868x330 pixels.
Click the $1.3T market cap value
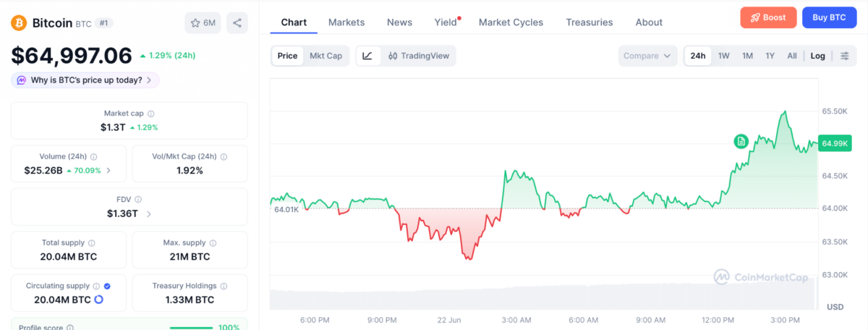tap(113, 127)
